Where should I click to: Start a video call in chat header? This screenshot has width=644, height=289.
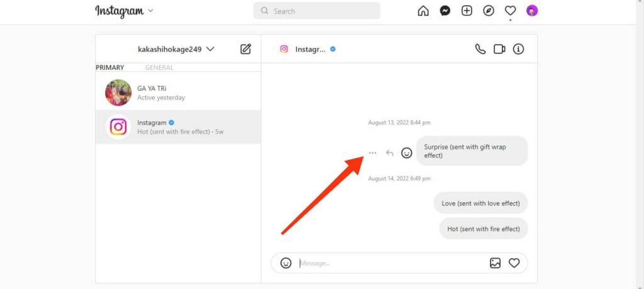pos(499,49)
